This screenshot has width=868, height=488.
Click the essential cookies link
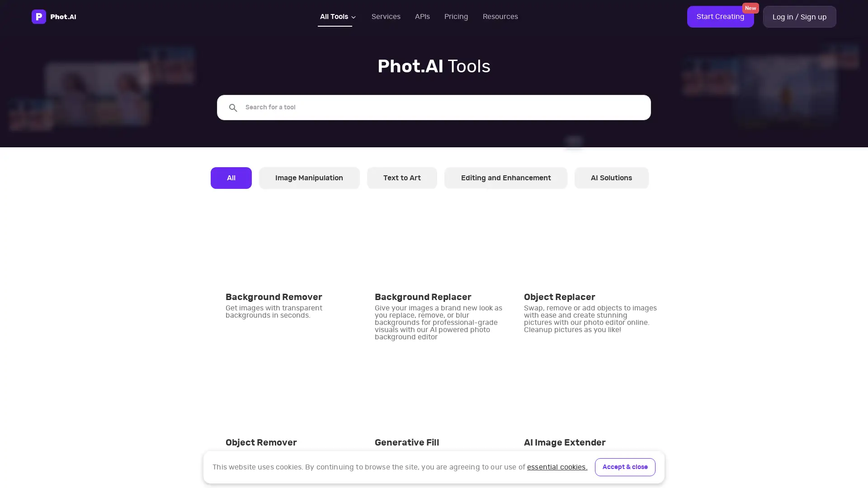click(557, 467)
